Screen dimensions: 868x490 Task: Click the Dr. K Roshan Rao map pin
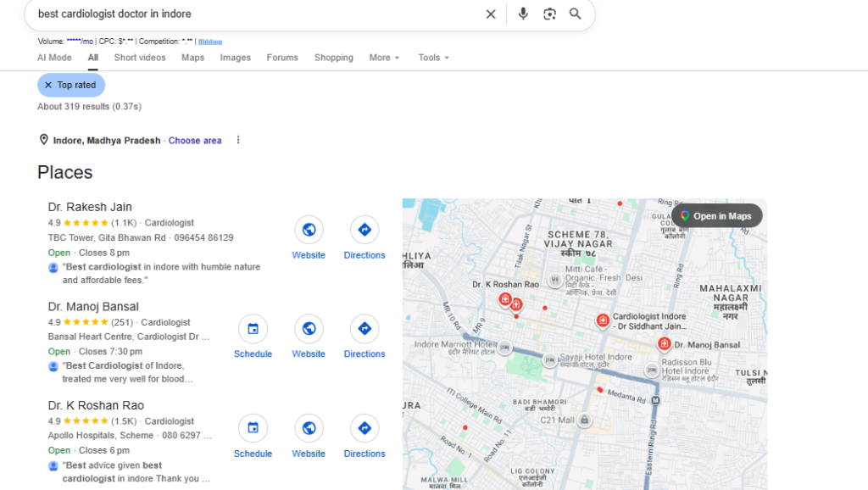point(505,299)
